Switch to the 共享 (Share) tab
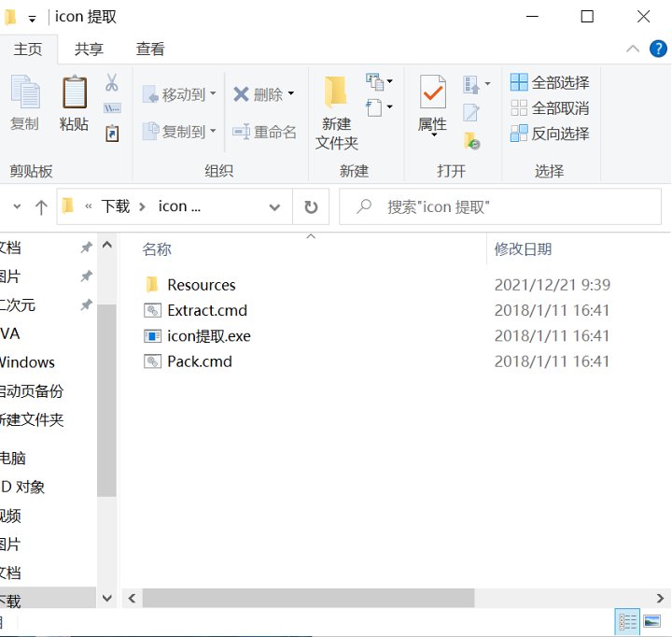This screenshot has height=637, width=672. [x=90, y=50]
